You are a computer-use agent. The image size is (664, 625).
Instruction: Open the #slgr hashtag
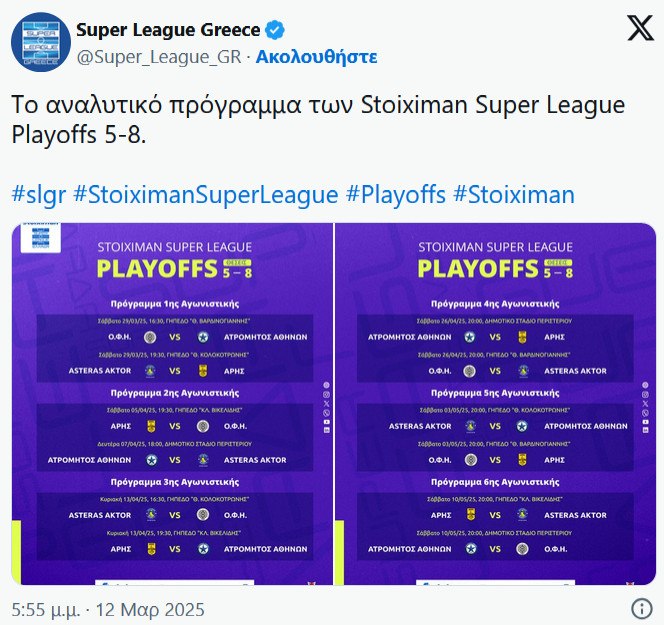[x=39, y=194]
